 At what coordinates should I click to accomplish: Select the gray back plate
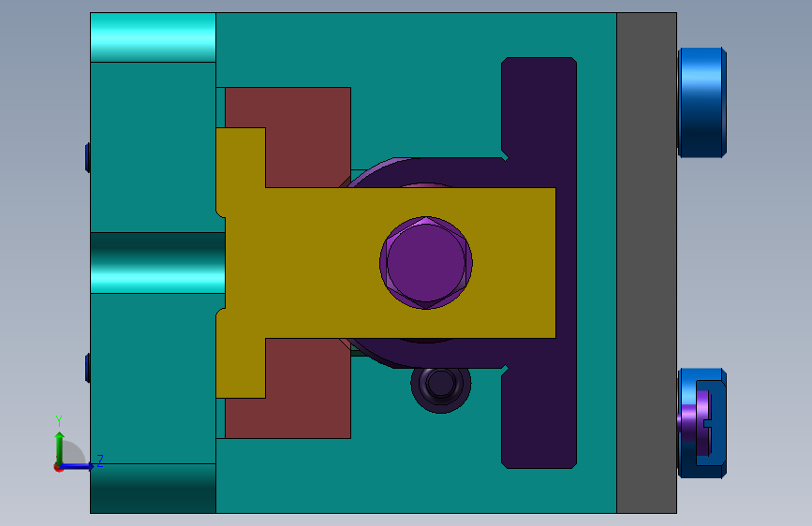(646, 263)
